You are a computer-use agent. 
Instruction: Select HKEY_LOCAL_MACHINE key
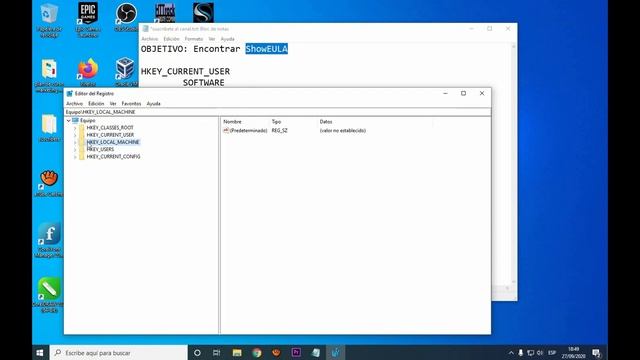point(113,142)
